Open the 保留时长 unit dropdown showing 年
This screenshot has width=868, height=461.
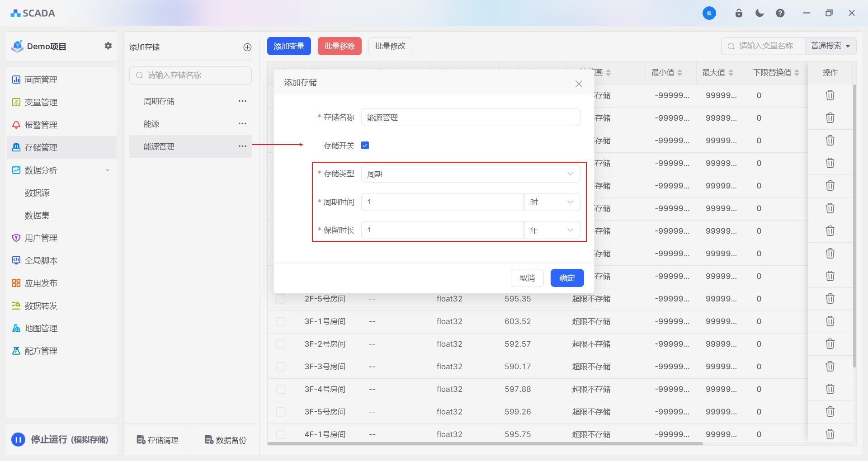click(552, 230)
